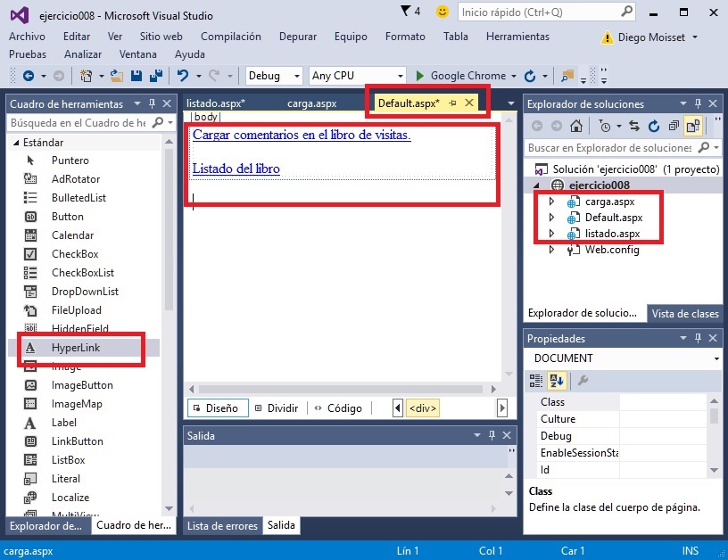Switch to the Vista de clases tab
This screenshot has width=728, height=560.
[685, 314]
